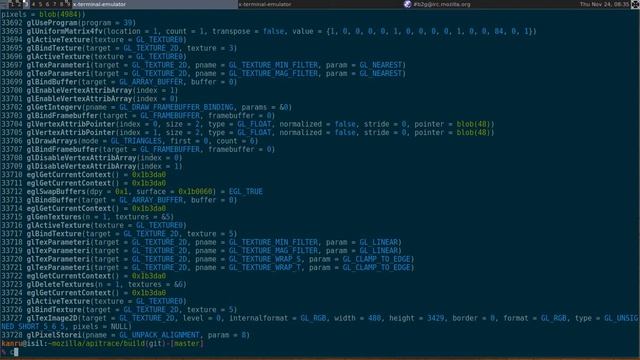Switch to workspace 6 in the top bar

pos(47,4)
